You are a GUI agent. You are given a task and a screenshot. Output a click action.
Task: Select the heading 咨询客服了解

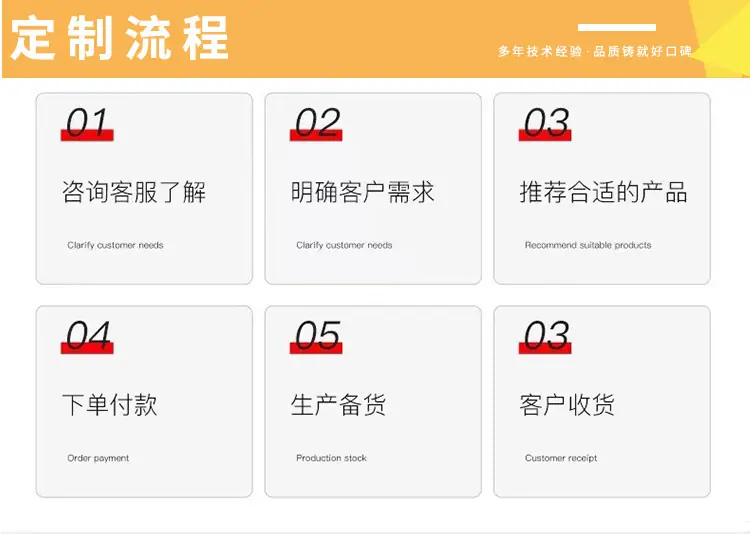coord(134,192)
